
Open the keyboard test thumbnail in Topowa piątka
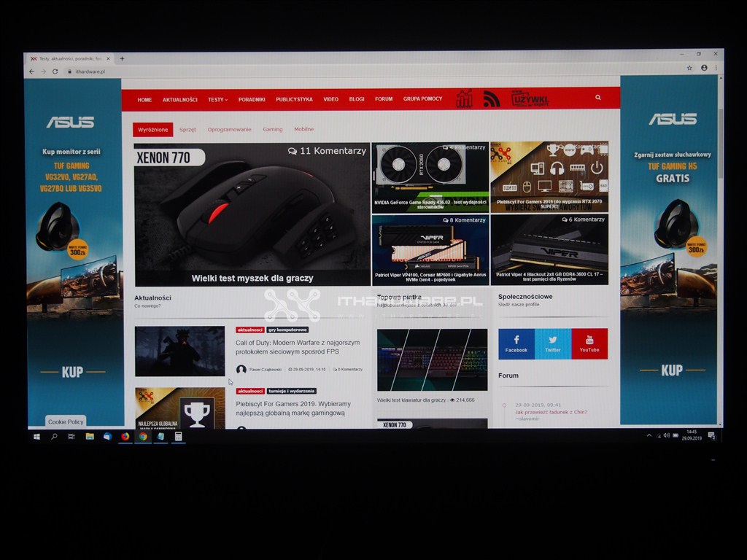432,359
